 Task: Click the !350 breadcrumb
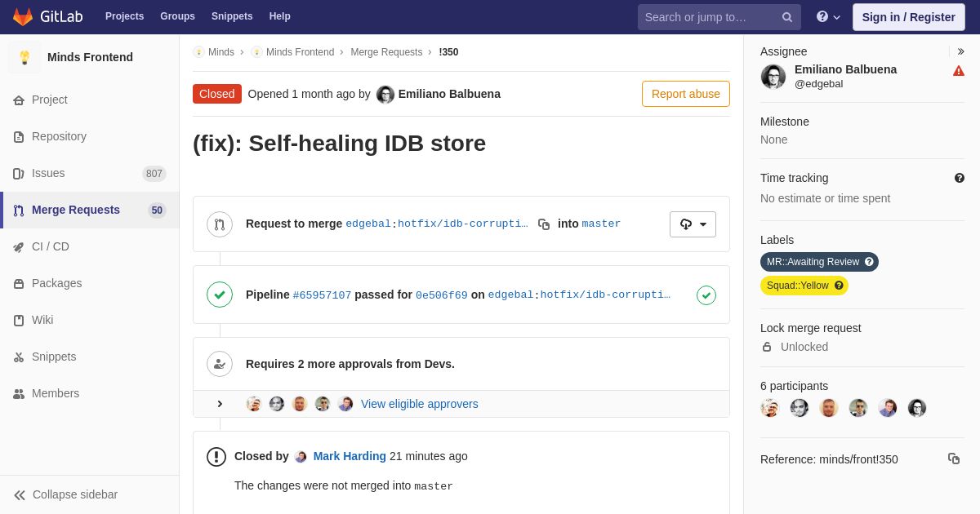pyautogui.click(x=448, y=52)
